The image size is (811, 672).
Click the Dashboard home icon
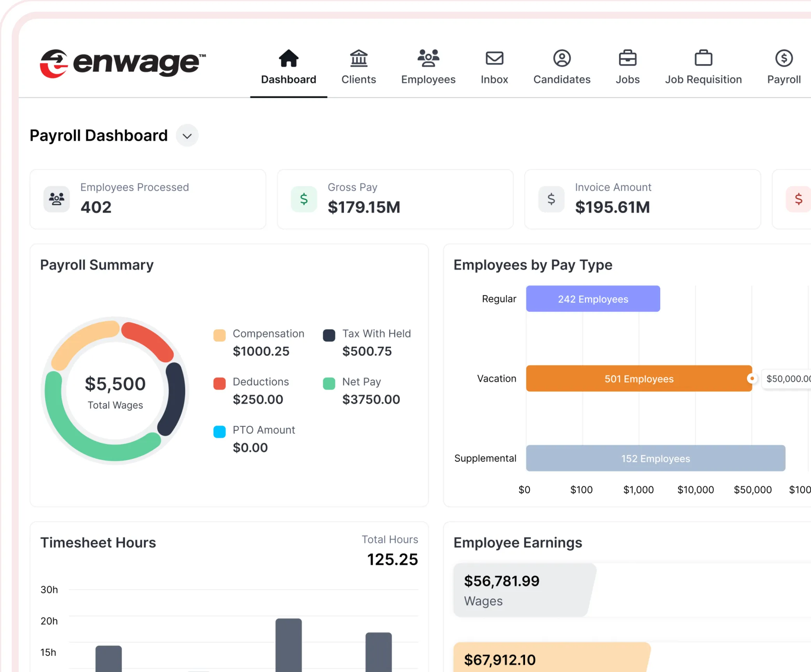(288, 58)
